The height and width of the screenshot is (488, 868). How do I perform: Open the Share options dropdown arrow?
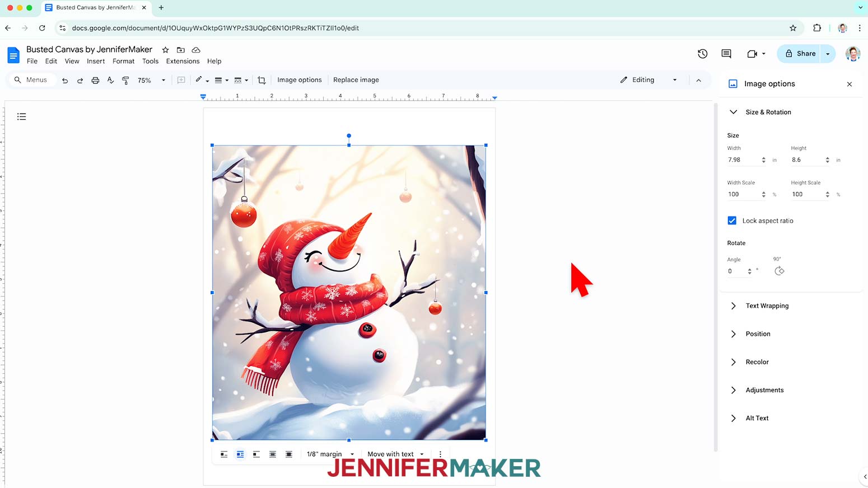tap(828, 54)
